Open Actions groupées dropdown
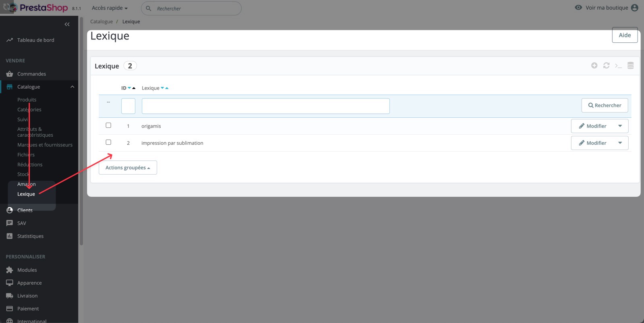Screen dimensions: 644x323 (x=128, y=168)
